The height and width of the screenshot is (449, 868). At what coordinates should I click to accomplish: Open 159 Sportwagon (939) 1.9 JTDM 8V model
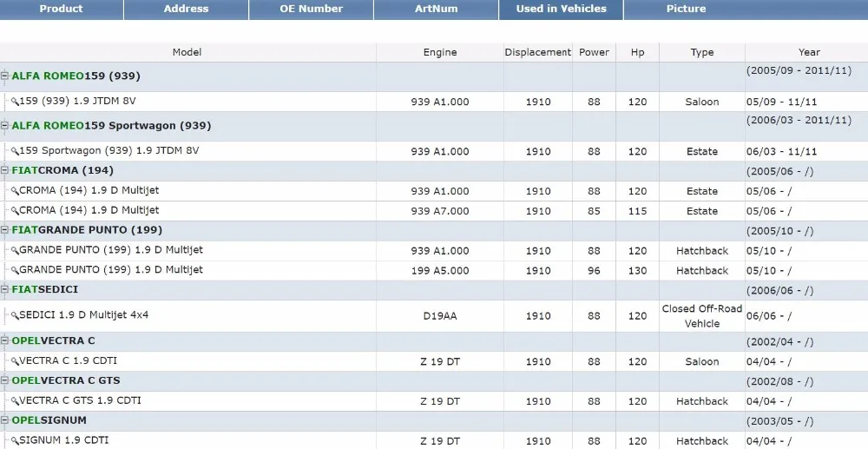coord(109,150)
